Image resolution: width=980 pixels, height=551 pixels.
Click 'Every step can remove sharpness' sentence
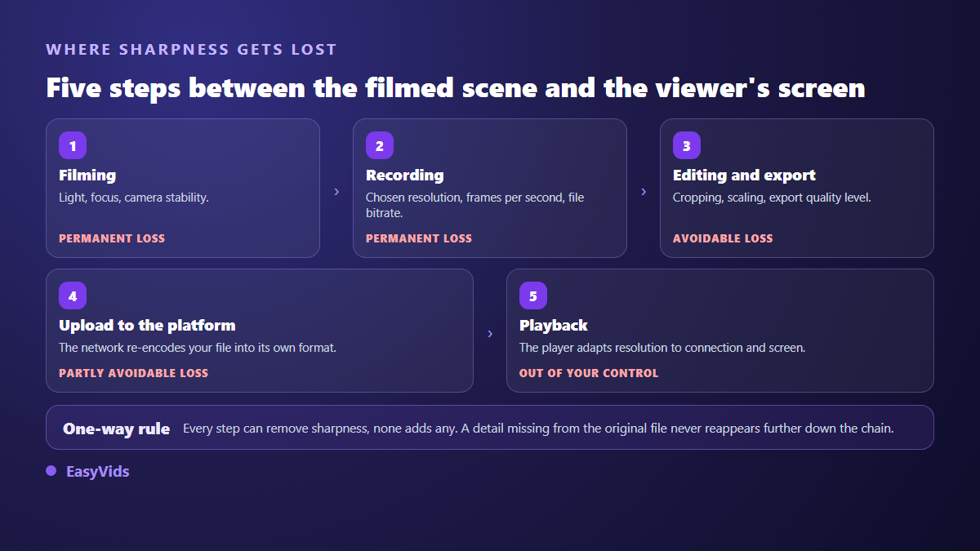[538, 429]
